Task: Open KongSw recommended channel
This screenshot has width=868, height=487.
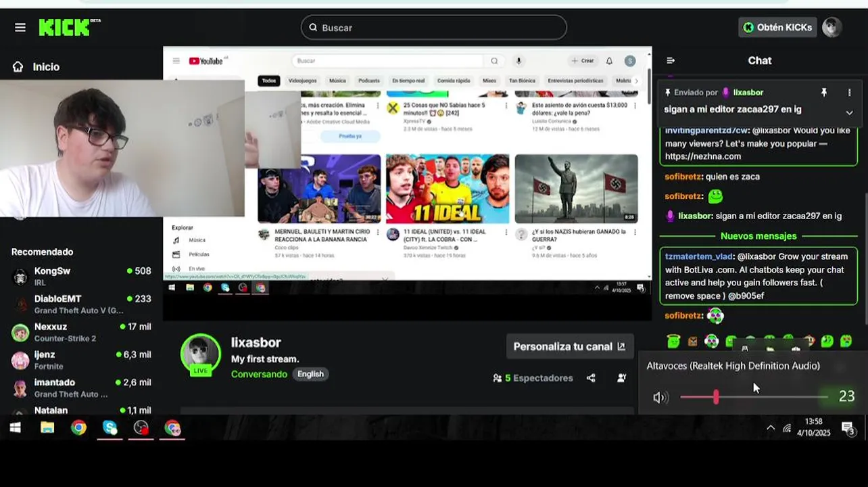Action: point(81,276)
